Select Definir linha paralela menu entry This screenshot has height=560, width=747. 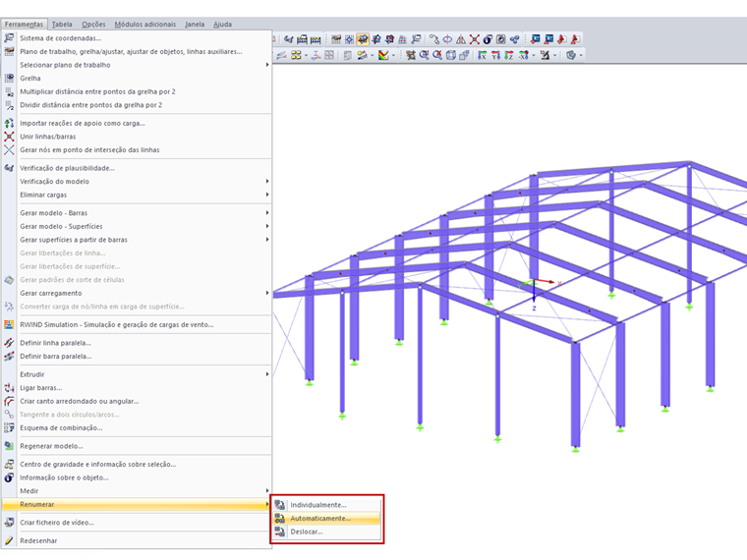(137, 343)
